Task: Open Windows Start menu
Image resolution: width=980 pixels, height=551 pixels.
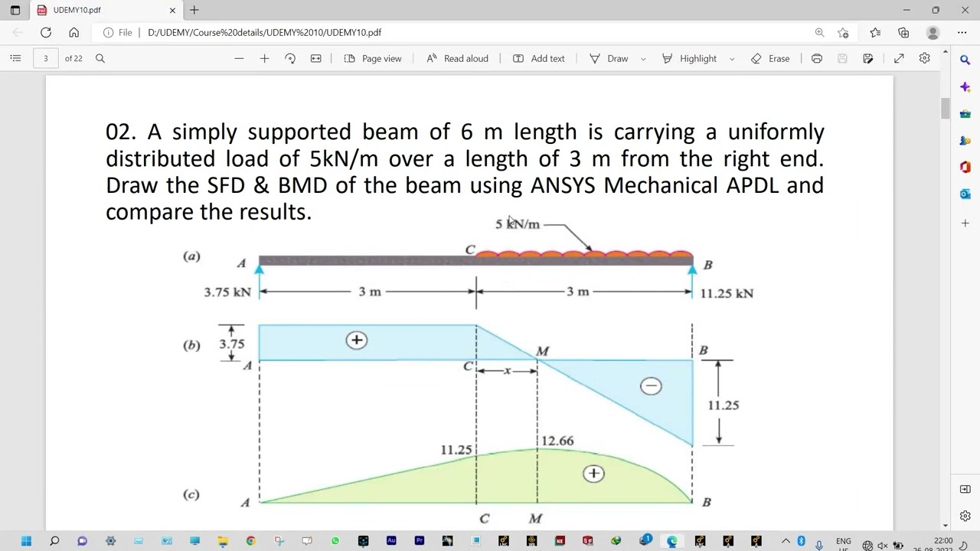Action: [x=26, y=541]
